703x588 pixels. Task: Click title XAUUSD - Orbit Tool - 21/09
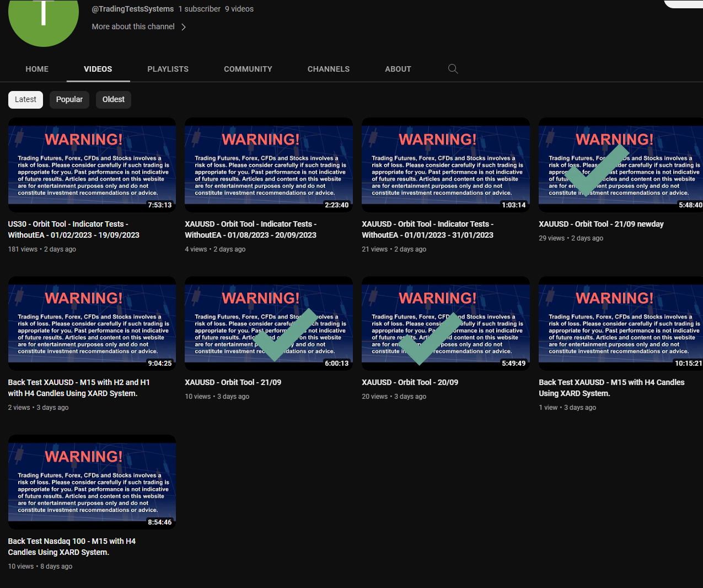[x=233, y=382]
